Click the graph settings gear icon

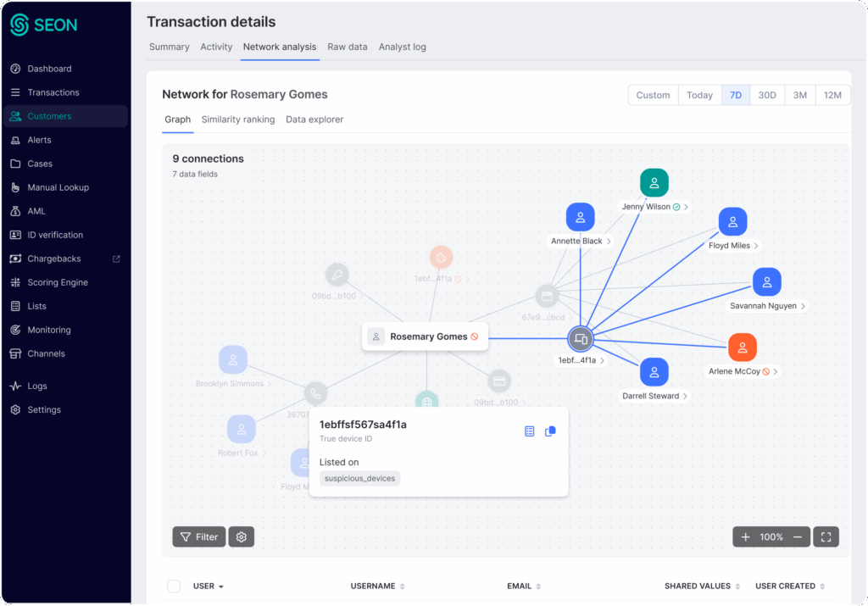(x=242, y=537)
